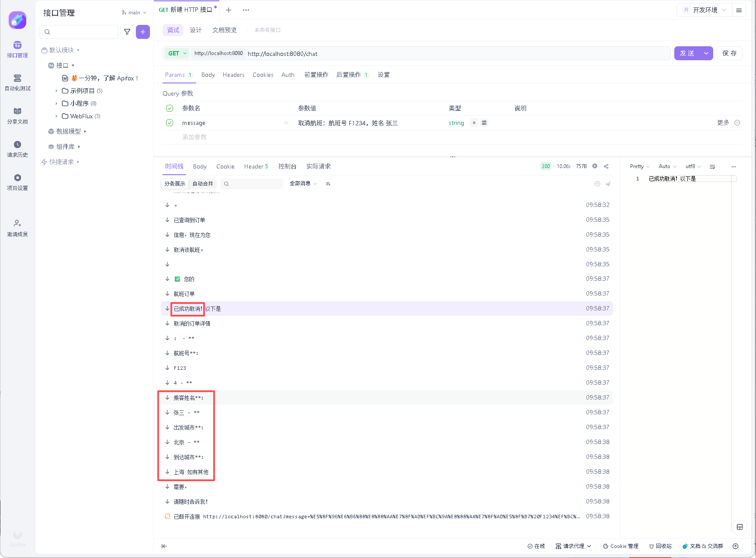Open the Pretty format dropdown

[x=640, y=166]
